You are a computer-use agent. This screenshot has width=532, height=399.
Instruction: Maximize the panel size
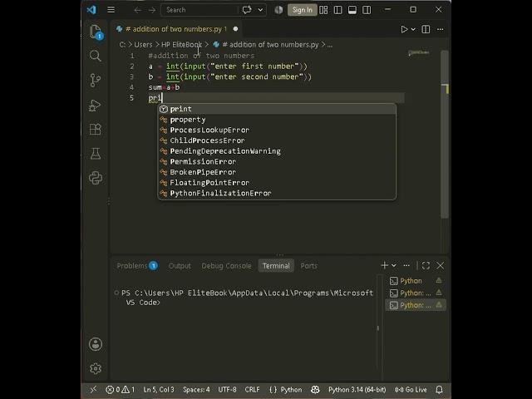click(426, 265)
